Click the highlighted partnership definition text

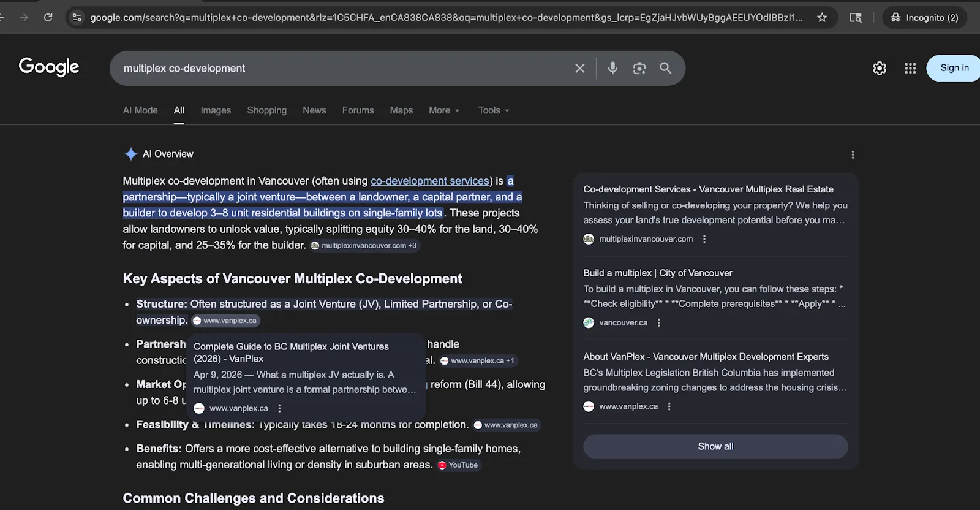[322, 197]
